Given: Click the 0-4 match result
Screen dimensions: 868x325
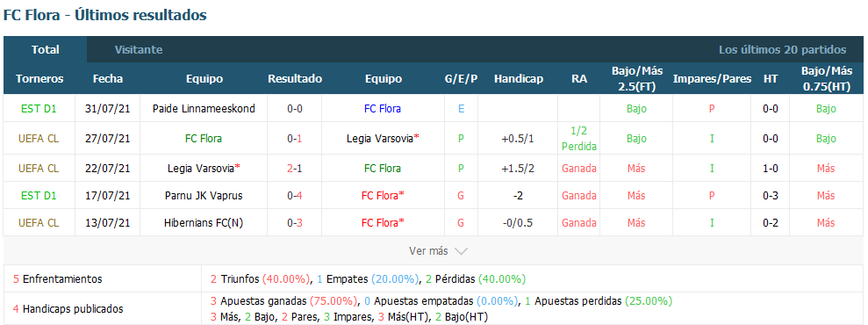Looking at the screenshot, I should [295, 196].
